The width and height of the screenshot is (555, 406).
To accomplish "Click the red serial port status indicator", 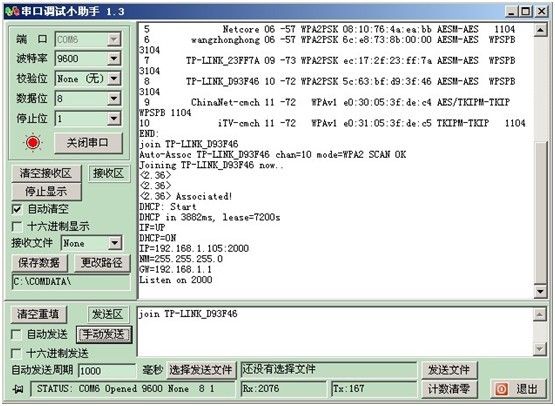I will click(33, 143).
